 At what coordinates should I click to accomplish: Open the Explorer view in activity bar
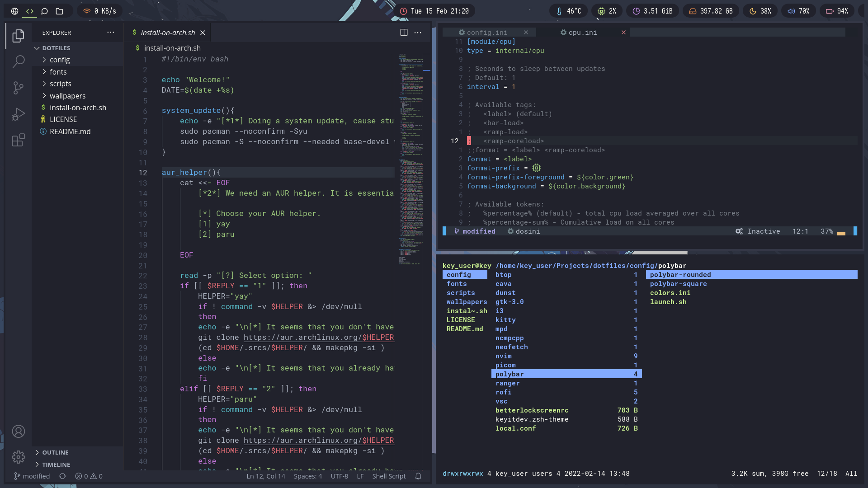pyautogui.click(x=18, y=36)
